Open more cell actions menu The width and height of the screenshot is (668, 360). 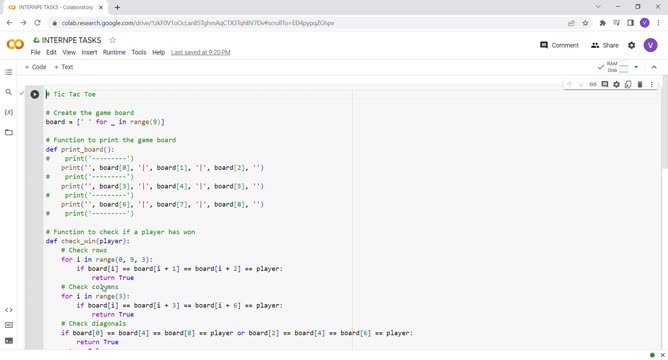[652, 84]
